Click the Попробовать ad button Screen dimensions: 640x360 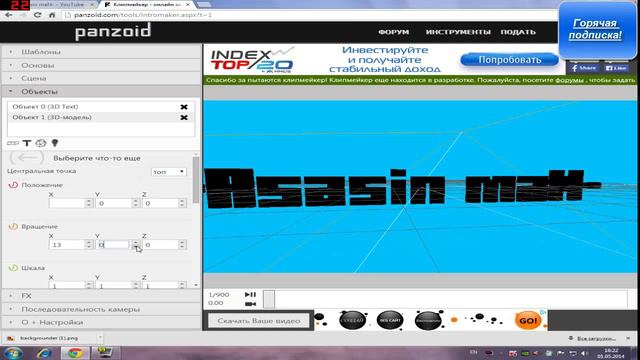click(509, 60)
